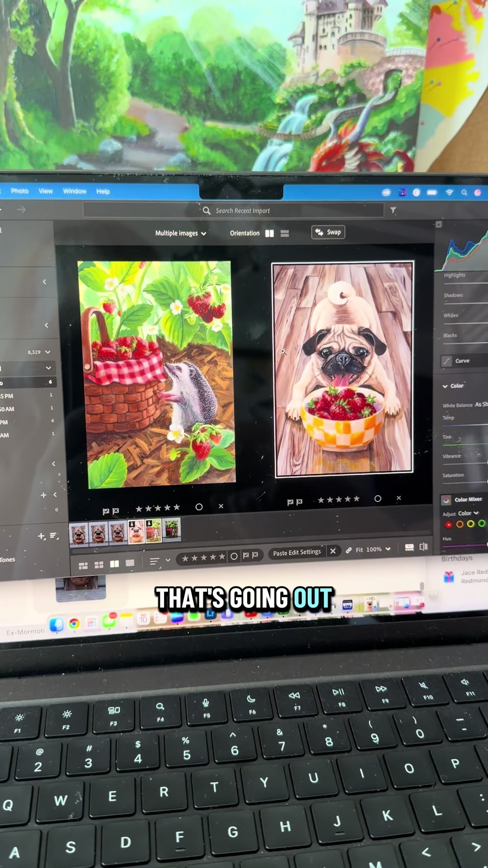Flag the pug image as rejected
This screenshot has height=868, width=488.
coord(299,502)
